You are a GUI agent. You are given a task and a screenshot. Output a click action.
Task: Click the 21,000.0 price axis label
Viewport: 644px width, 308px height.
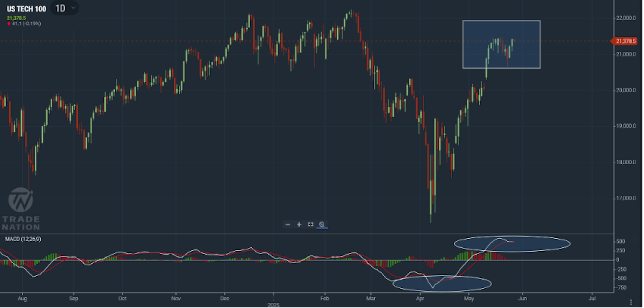point(626,54)
